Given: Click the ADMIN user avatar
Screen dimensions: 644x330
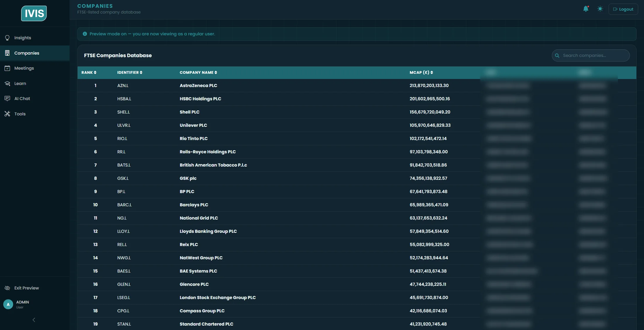Looking at the screenshot, I should point(8,304).
